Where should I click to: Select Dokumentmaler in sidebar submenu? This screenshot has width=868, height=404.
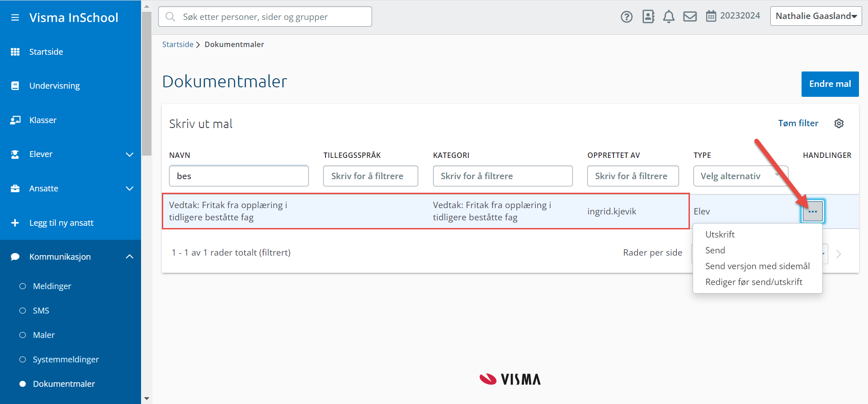(64, 384)
